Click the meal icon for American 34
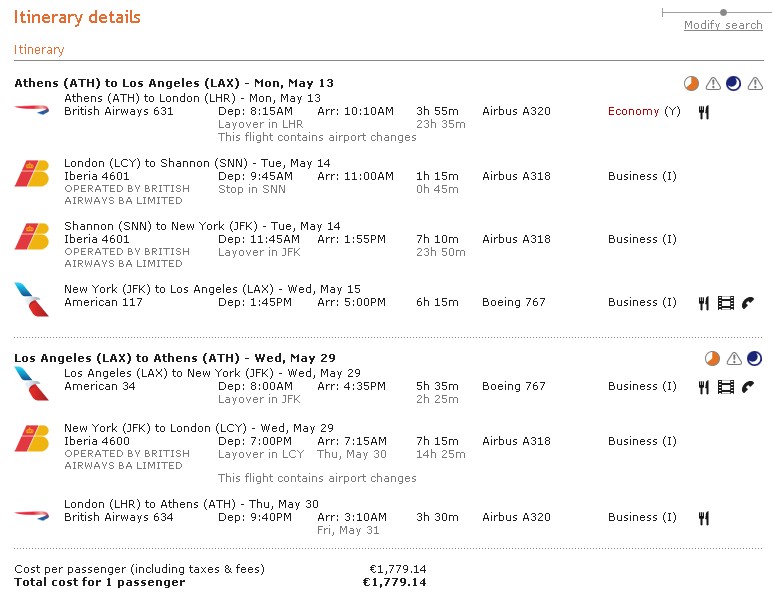 click(704, 386)
